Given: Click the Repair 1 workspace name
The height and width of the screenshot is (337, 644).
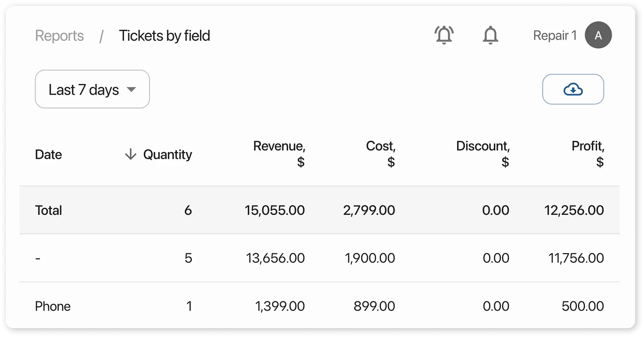Looking at the screenshot, I should (x=555, y=35).
